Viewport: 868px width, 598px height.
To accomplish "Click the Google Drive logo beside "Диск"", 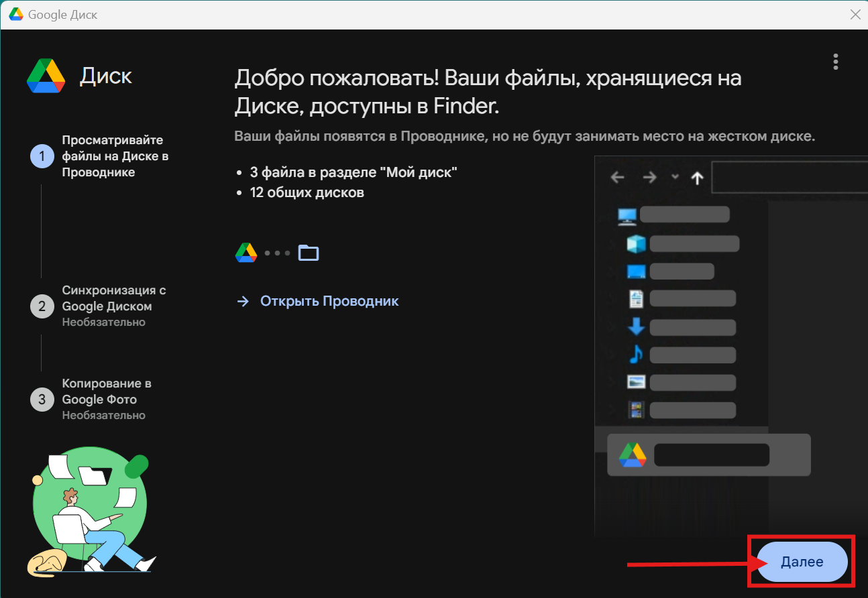I will pyautogui.click(x=46, y=75).
